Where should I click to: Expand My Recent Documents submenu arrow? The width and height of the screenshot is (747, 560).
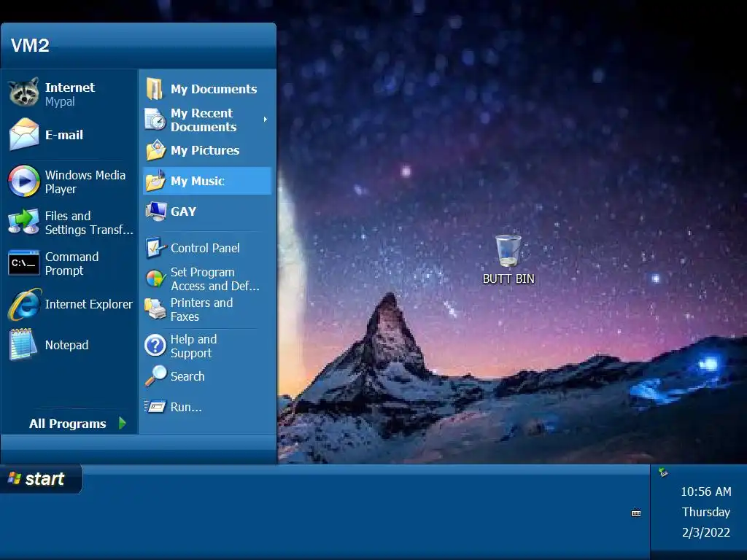click(266, 120)
